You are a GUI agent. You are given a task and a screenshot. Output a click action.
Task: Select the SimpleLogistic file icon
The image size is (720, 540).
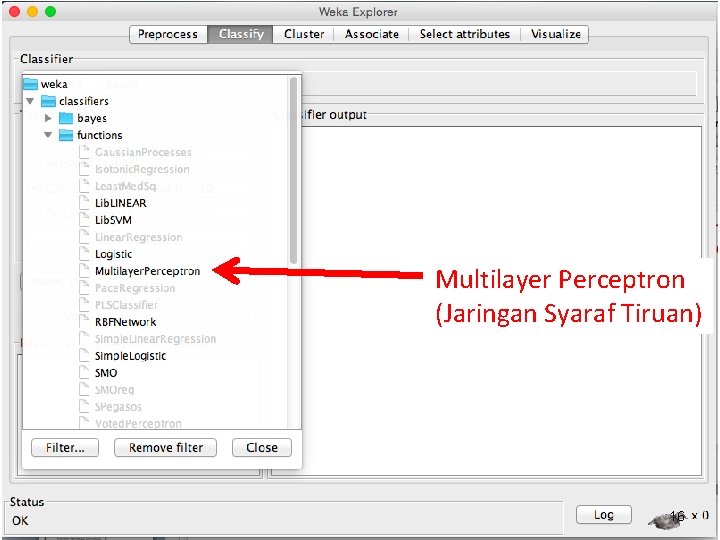point(84,355)
